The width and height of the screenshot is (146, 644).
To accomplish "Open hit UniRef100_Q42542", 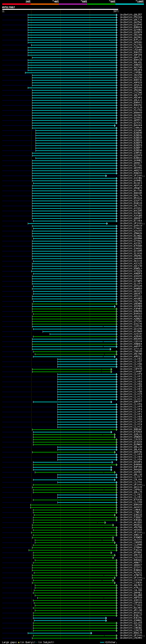I will tap(131, 22).
